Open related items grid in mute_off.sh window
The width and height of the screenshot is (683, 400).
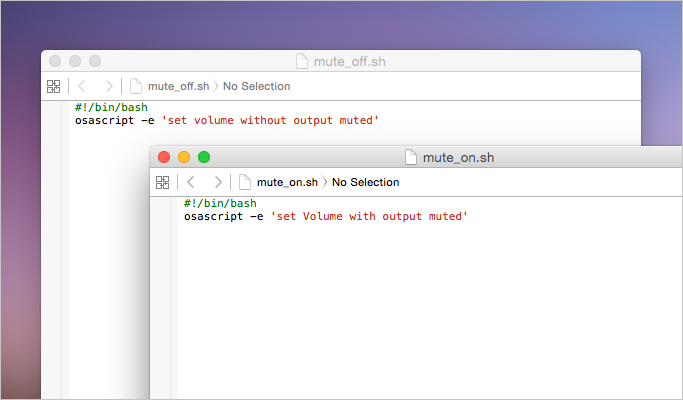54,86
